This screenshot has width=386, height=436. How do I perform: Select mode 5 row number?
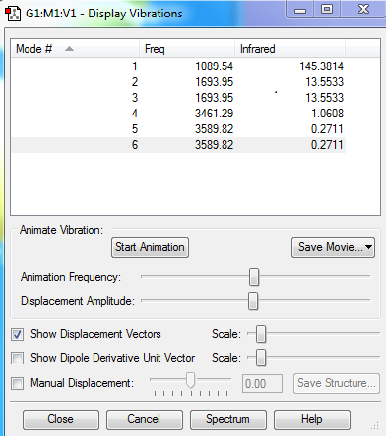(135, 129)
